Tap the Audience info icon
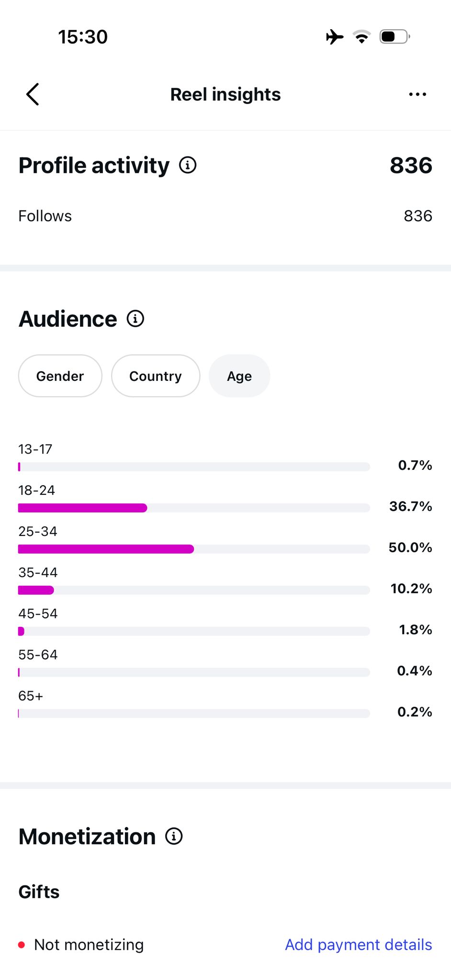Screen dimensions: 451x980 point(135,318)
